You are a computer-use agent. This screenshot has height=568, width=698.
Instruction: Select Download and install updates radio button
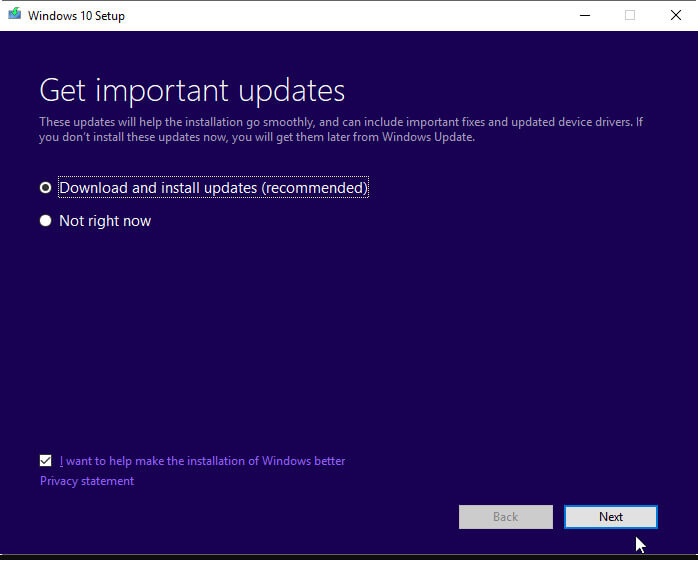point(45,188)
